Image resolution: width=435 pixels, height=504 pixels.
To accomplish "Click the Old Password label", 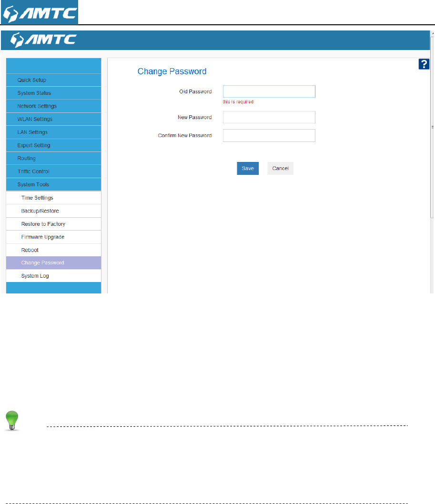I will click(x=195, y=91).
